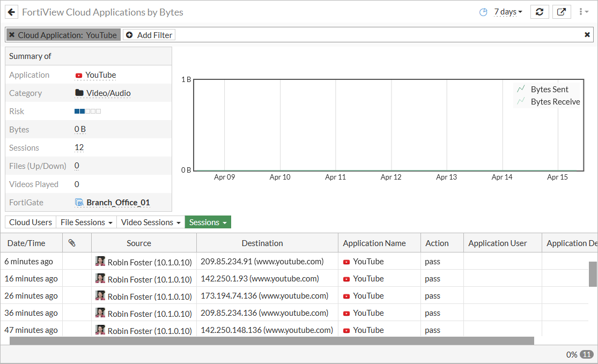Expand the 7 days time range dropdown
Image resolution: width=598 pixels, height=364 pixels.
coord(508,12)
